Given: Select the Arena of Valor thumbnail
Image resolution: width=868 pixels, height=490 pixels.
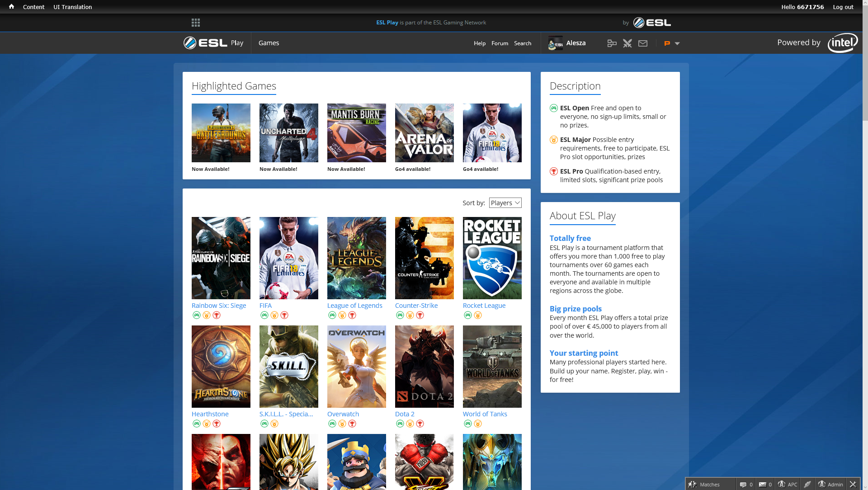Looking at the screenshot, I should point(425,133).
